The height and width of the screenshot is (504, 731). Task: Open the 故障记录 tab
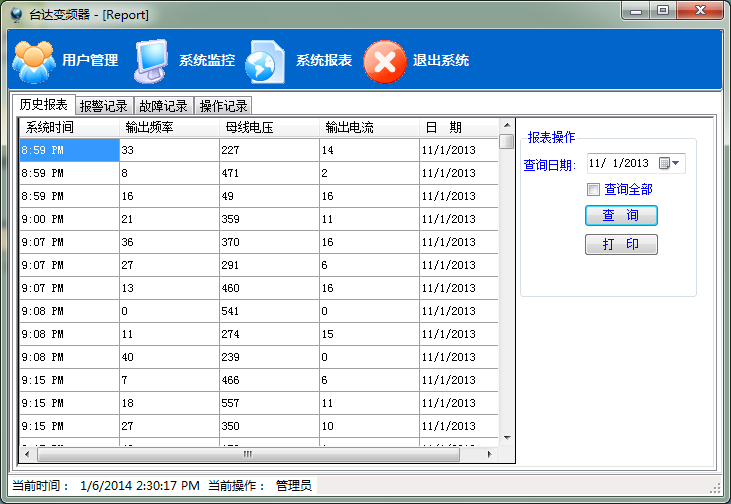(163, 106)
